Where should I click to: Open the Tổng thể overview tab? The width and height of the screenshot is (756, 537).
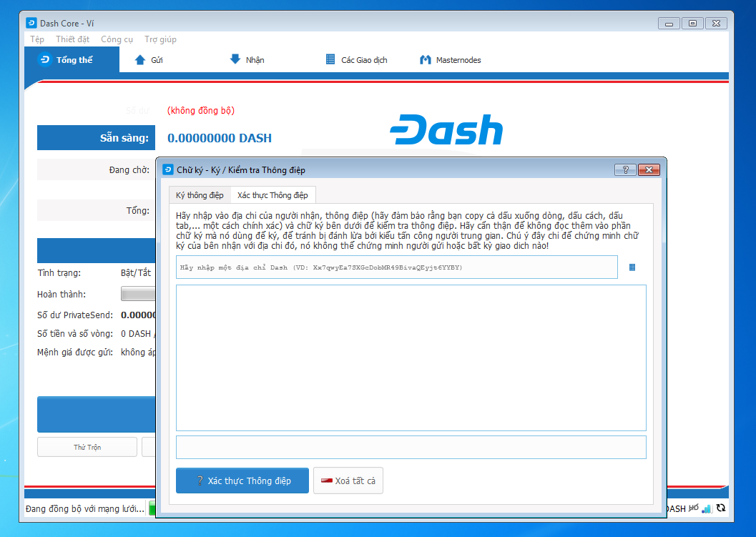(x=72, y=60)
